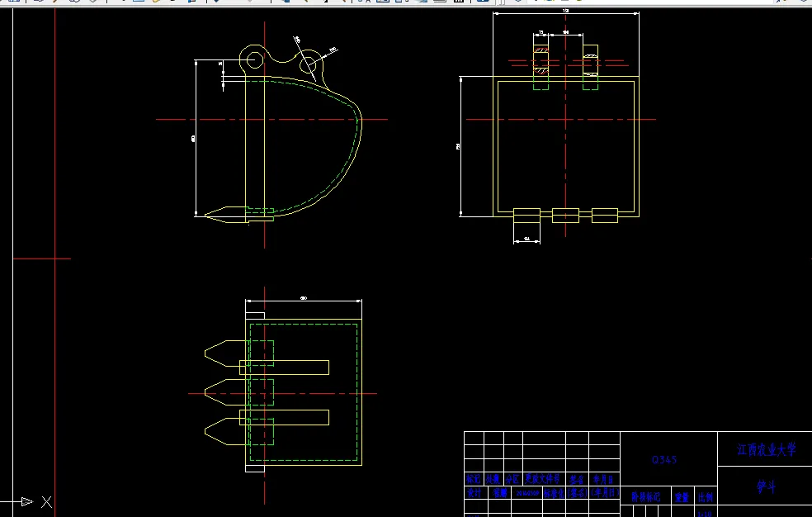The height and width of the screenshot is (517, 812).
Task: Select the 1:10 scale value text
Action: (x=704, y=514)
